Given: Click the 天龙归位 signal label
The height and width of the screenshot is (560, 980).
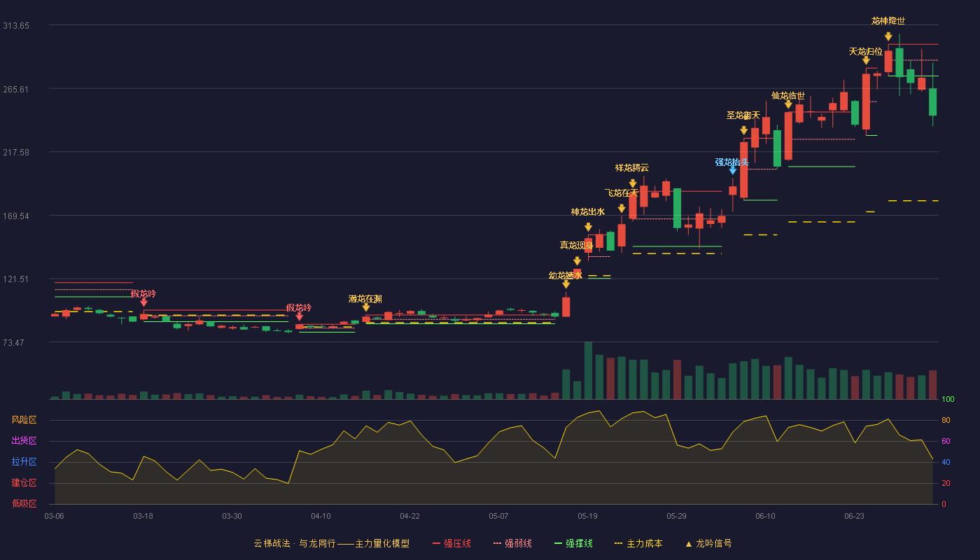Looking at the screenshot, I should point(866,51).
